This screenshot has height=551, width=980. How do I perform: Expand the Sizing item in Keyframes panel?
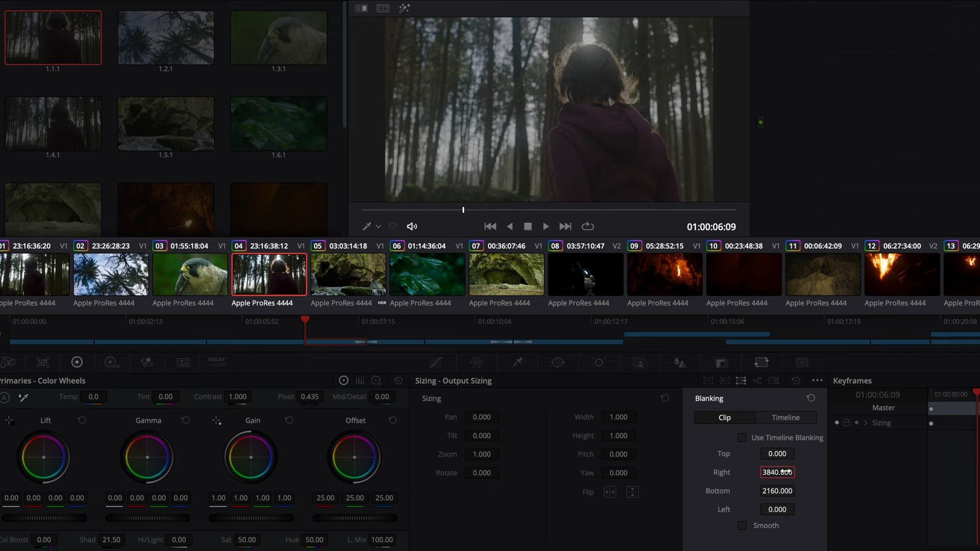[x=865, y=422]
